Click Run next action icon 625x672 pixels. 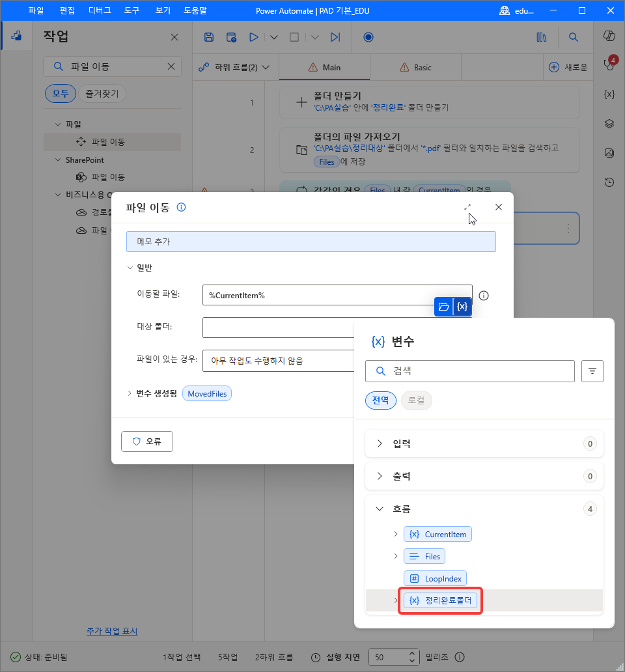[335, 37]
